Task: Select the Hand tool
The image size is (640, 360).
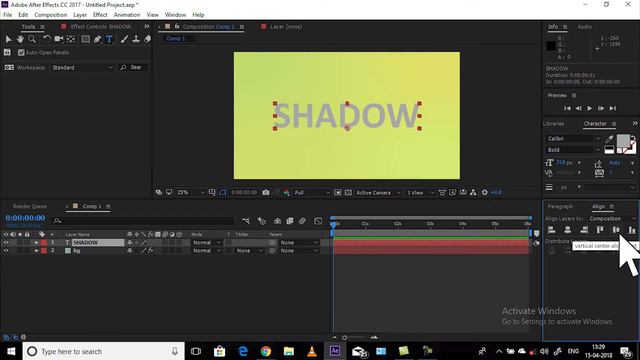Action: 20,39
